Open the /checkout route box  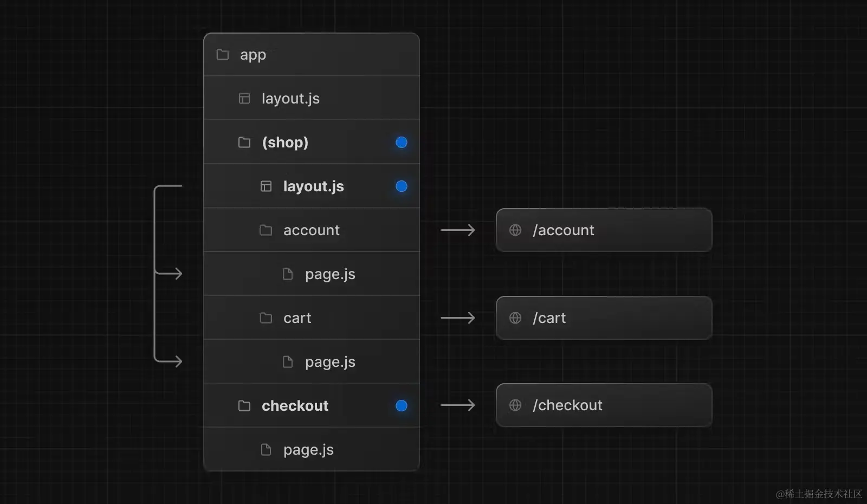pos(604,405)
